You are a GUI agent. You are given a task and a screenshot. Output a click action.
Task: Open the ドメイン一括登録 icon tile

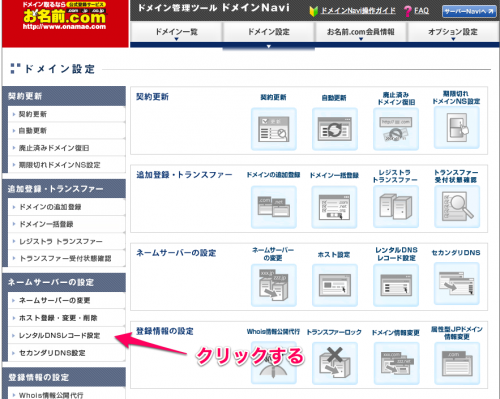pos(334,207)
